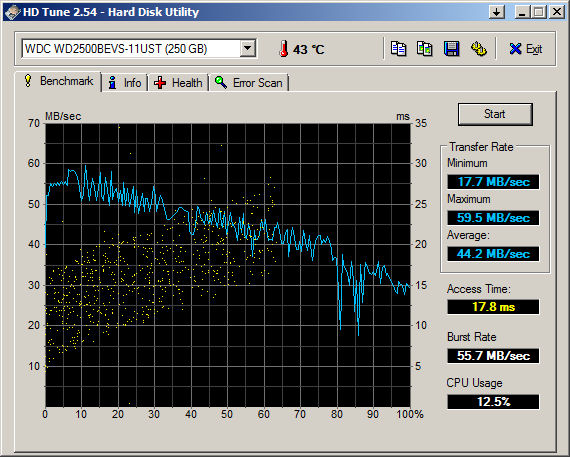Image resolution: width=570 pixels, height=457 pixels.
Task: Click the CPU Usage 12.5% readout
Action: click(493, 402)
